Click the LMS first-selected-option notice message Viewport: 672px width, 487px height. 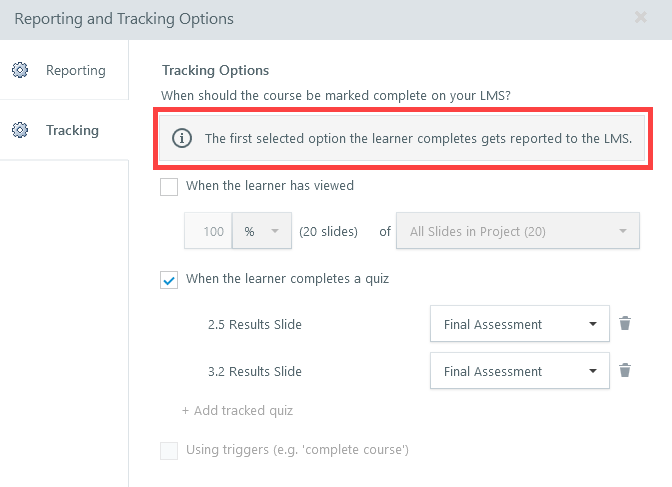point(418,139)
